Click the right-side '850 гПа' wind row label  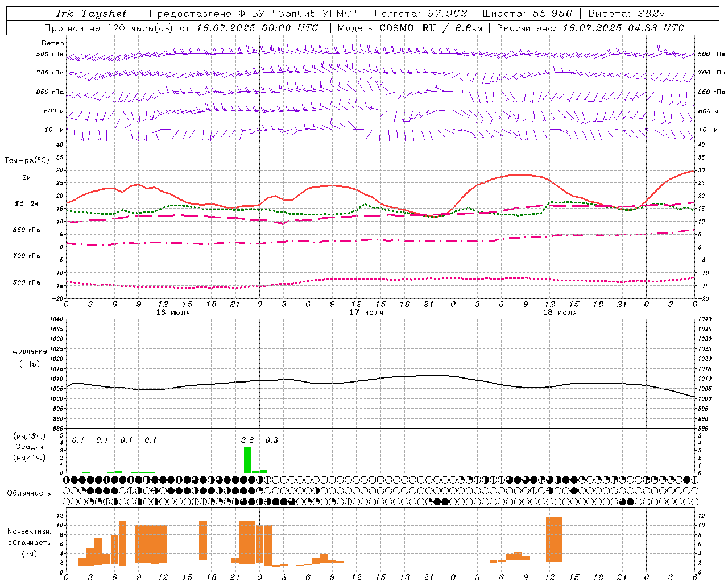pos(712,92)
